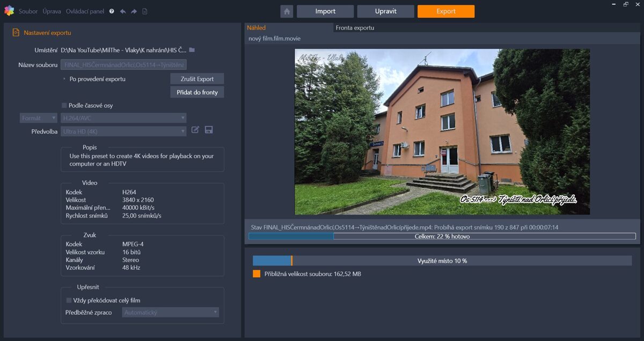Edit the preset with pencil icon
This screenshot has height=341, width=644.
pos(195,130)
